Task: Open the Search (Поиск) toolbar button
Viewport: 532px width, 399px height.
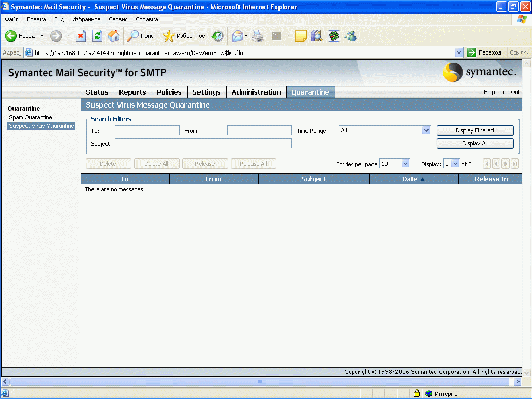Action: coord(142,36)
